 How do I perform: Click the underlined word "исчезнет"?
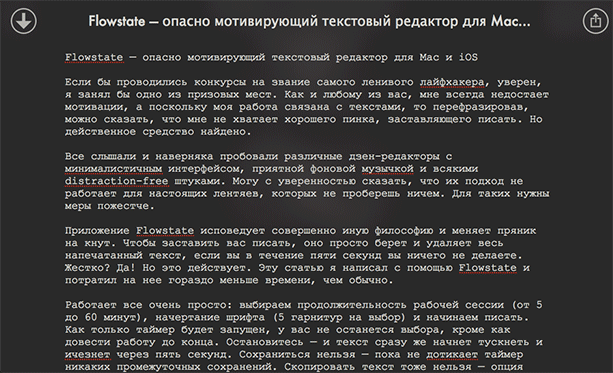pos(88,355)
